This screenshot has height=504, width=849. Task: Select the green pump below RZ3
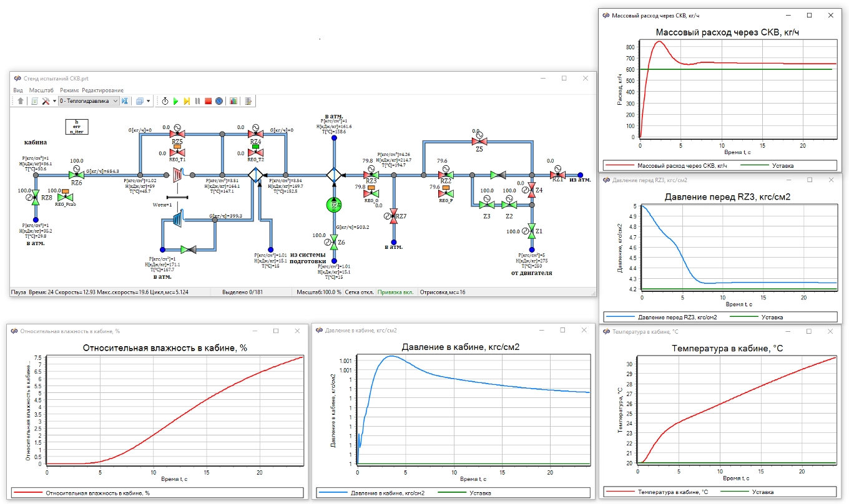334,205
